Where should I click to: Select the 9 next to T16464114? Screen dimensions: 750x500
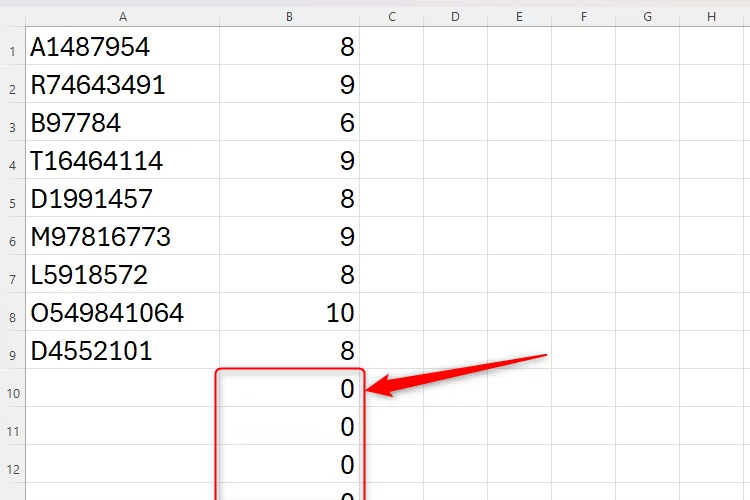pyautogui.click(x=289, y=160)
